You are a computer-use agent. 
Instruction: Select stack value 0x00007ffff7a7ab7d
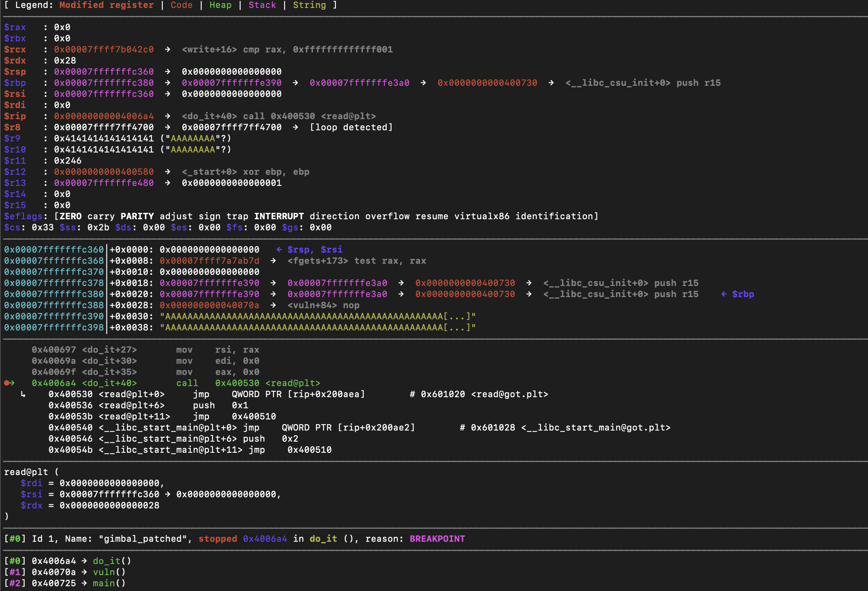click(209, 261)
